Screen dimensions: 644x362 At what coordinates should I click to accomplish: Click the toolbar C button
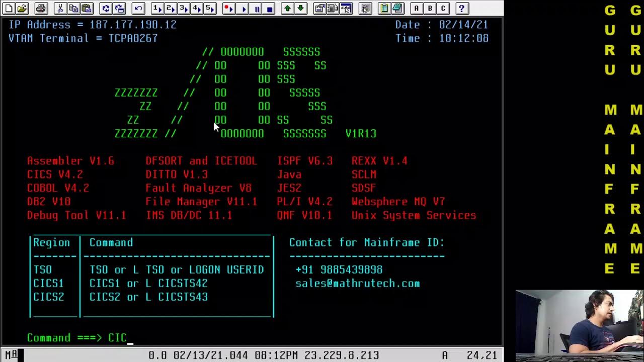click(x=443, y=8)
